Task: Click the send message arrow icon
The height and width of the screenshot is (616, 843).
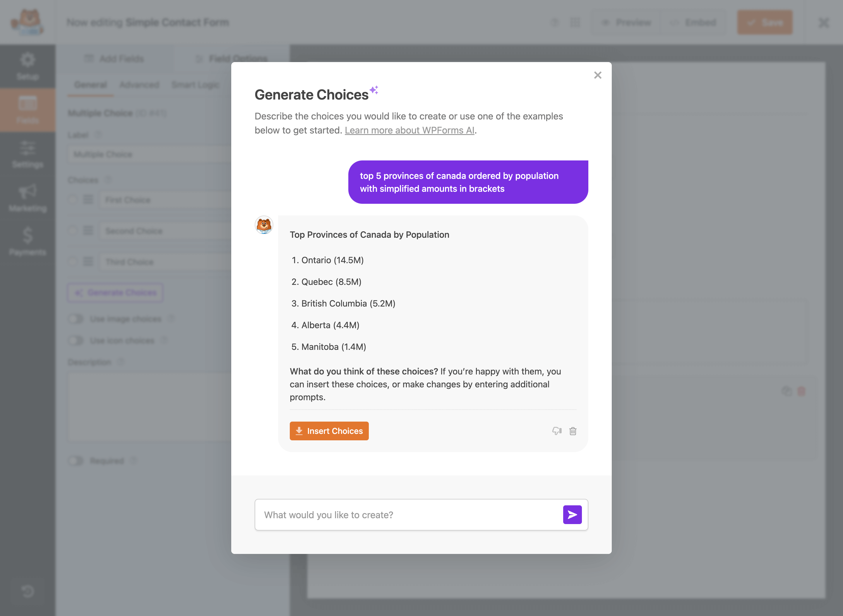Action: 572,515
